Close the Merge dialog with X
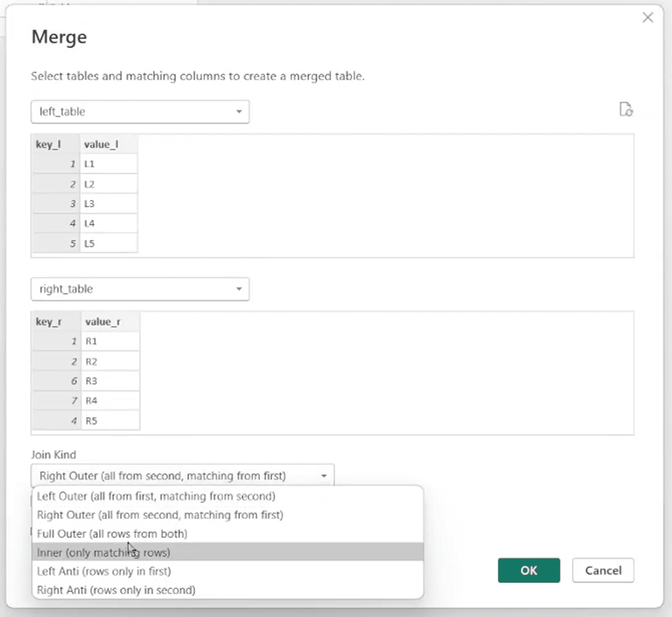Viewport: 672px width, 617px height. 648,18
